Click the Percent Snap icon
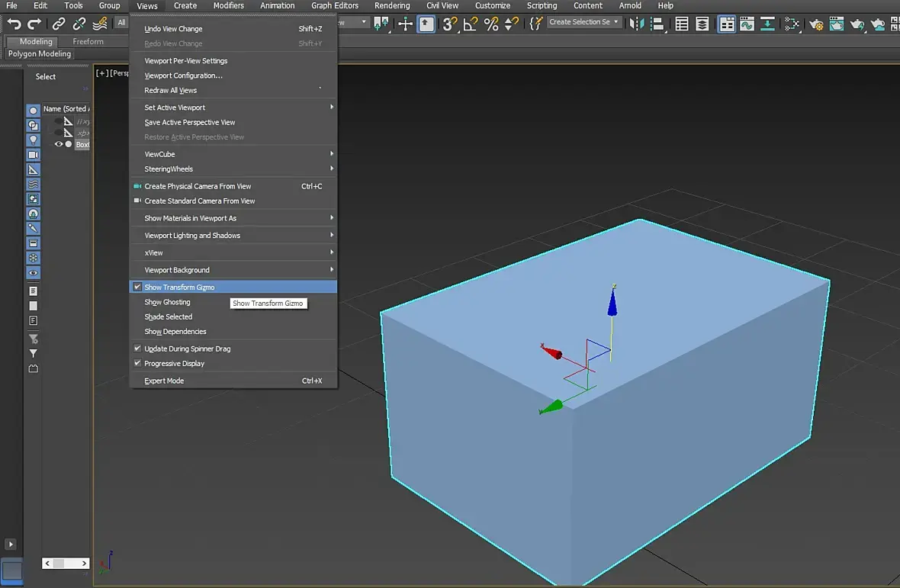 (x=491, y=24)
